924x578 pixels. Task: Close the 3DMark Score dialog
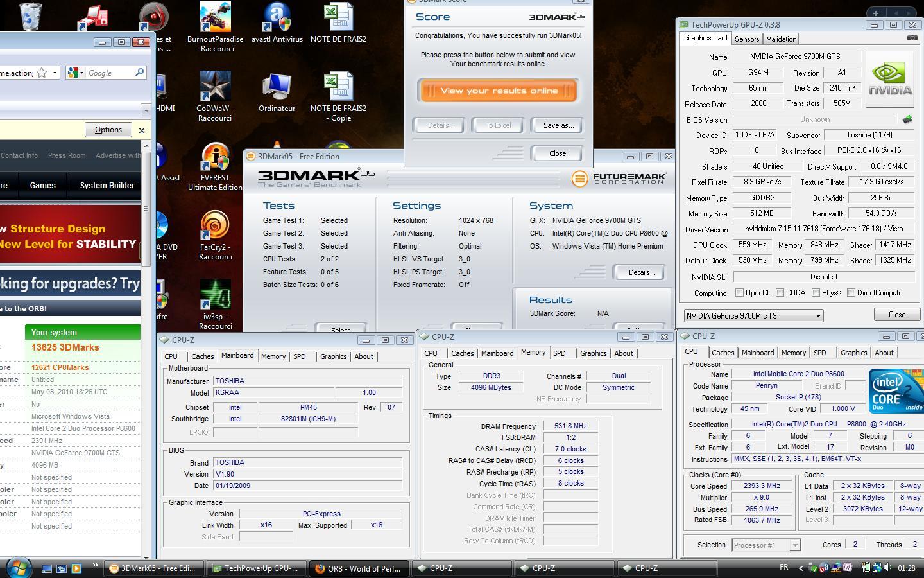(558, 153)
